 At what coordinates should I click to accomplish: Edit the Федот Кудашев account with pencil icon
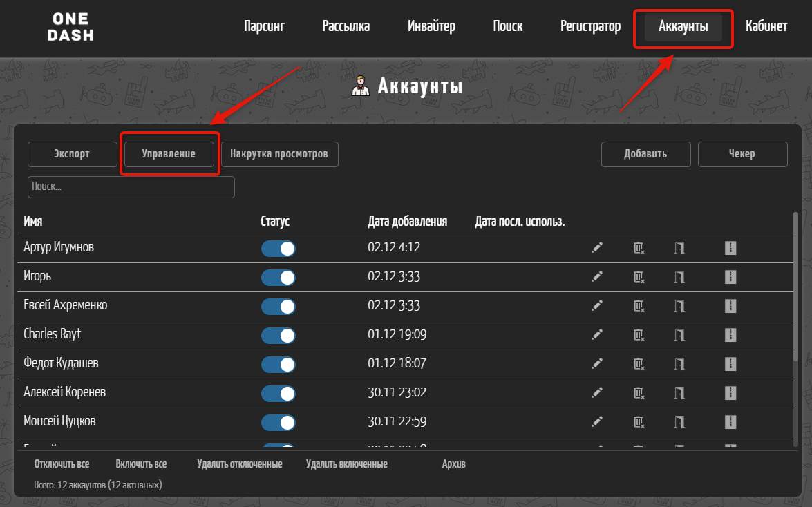coord(597,364)
